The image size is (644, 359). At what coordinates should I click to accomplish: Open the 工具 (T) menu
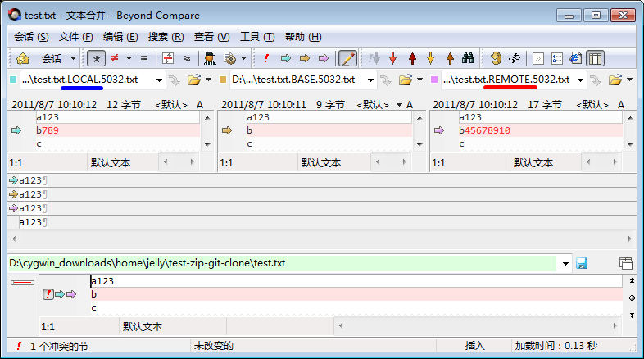(x=256, y=37)
